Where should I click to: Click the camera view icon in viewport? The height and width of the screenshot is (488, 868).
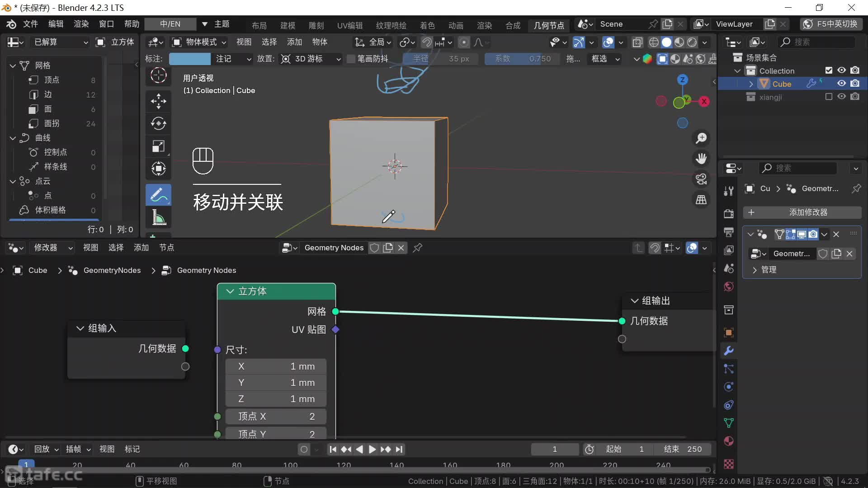click(x=701, y=179)
